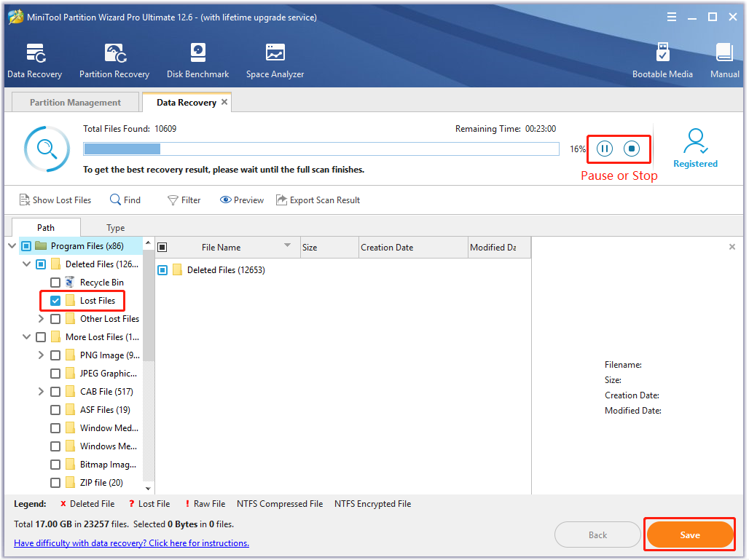Check the CAB File (517) checkbox
749x560 pixels.
(55, 392)
